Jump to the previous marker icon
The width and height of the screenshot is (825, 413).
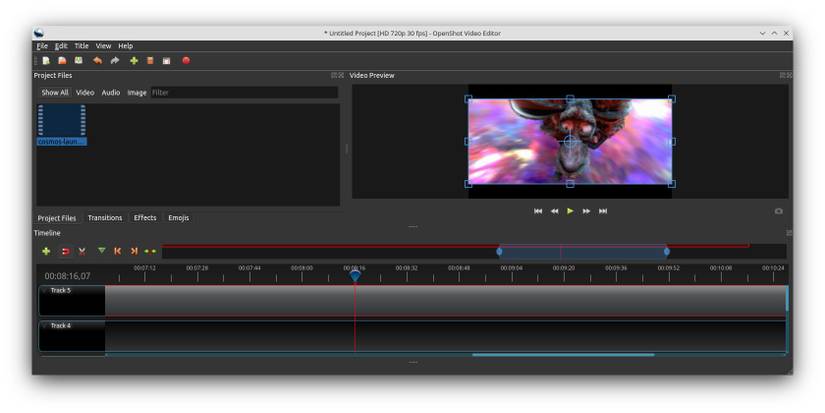(117, 251)
